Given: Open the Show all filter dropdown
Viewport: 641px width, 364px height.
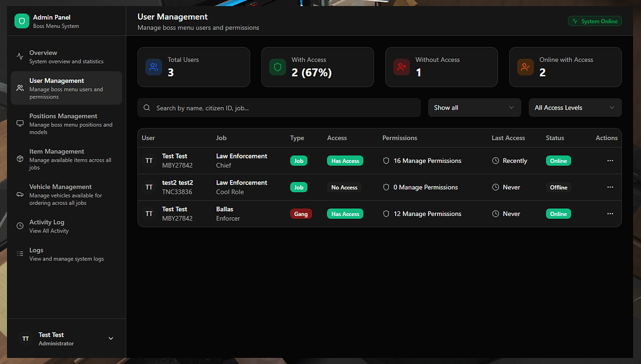Looking at the screenshot, I should [474, 108].
